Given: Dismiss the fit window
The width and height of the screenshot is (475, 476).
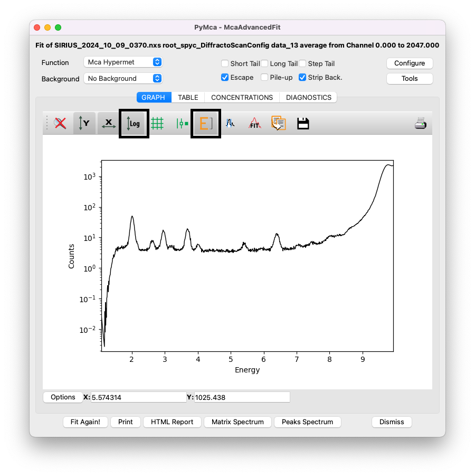Looking at the screenshot, I should 392,422.
